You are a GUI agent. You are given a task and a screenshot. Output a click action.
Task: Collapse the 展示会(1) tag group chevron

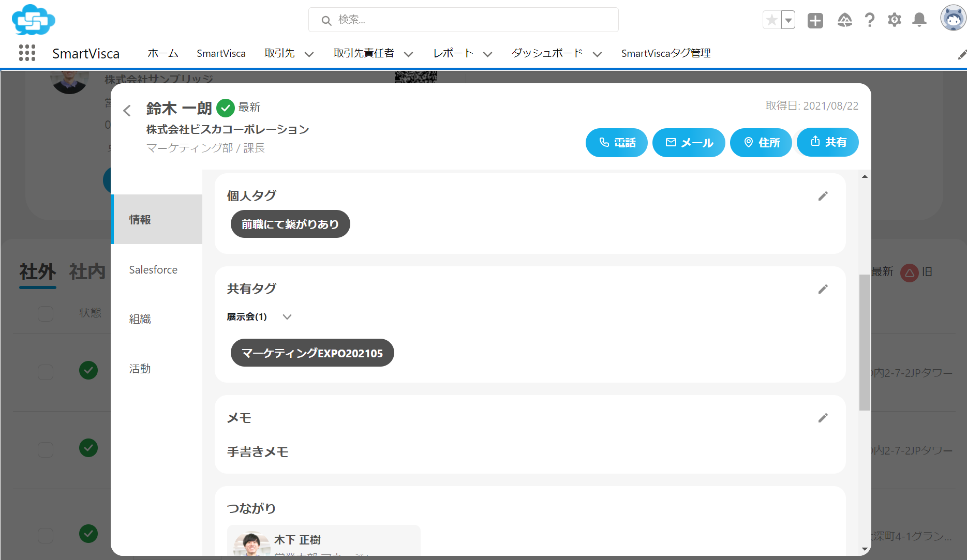coord(287,317)
